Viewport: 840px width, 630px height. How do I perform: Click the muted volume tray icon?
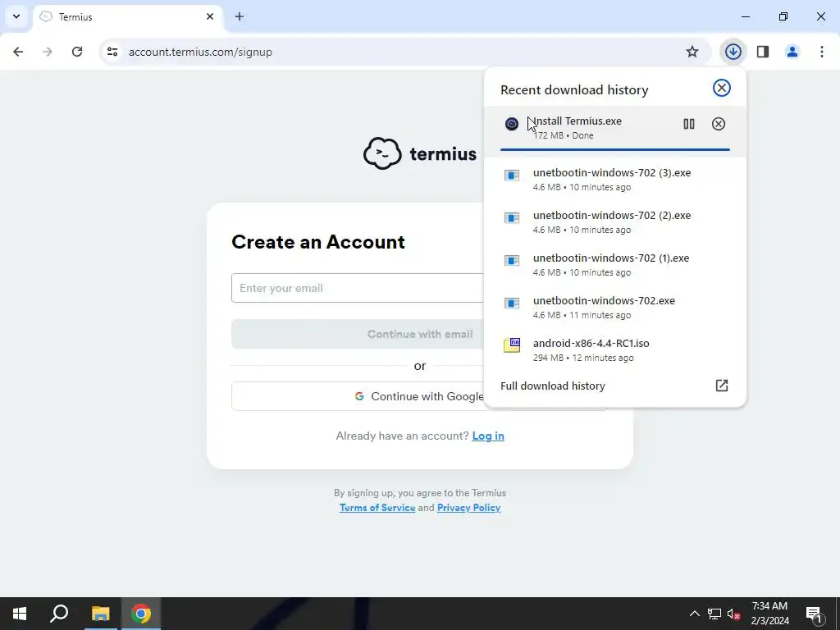[x=733, y=614]
